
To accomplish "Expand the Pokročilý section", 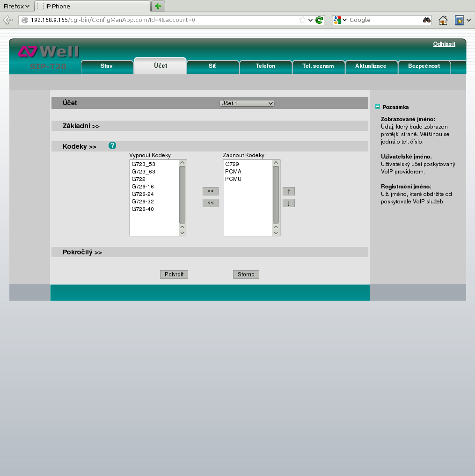I will (82, 252).
